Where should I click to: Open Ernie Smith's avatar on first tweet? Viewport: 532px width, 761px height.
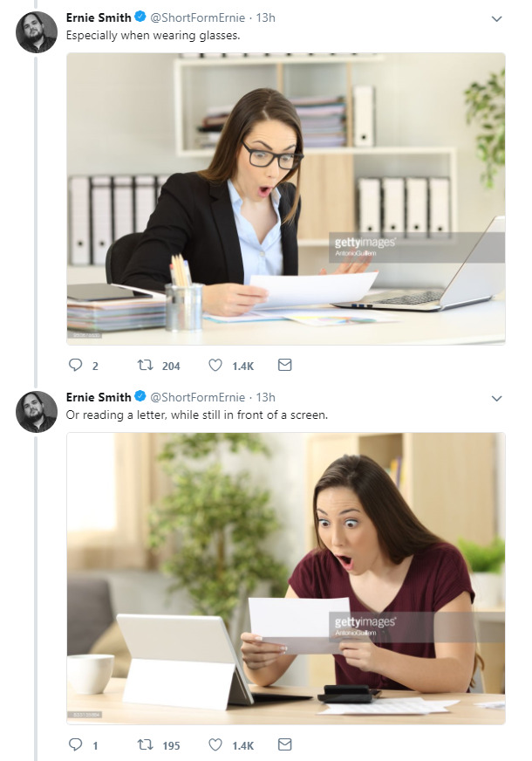tap(37, 32)
